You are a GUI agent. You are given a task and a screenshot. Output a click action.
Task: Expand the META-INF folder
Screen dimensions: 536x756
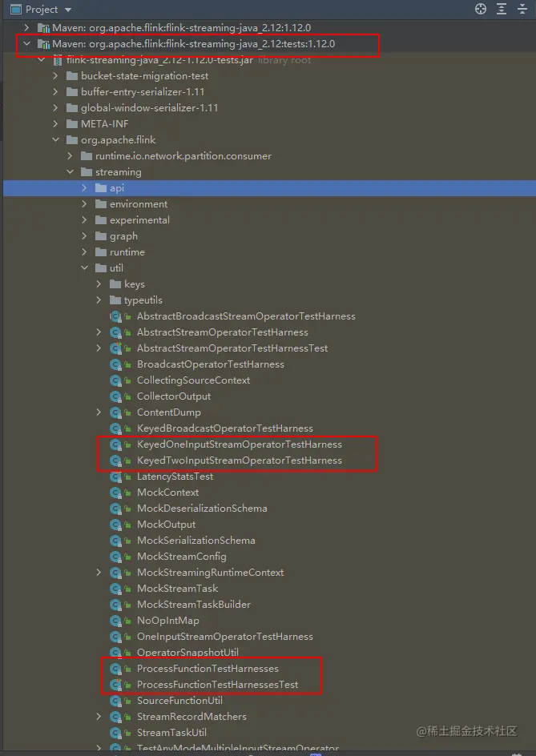[x=55, y=123]
